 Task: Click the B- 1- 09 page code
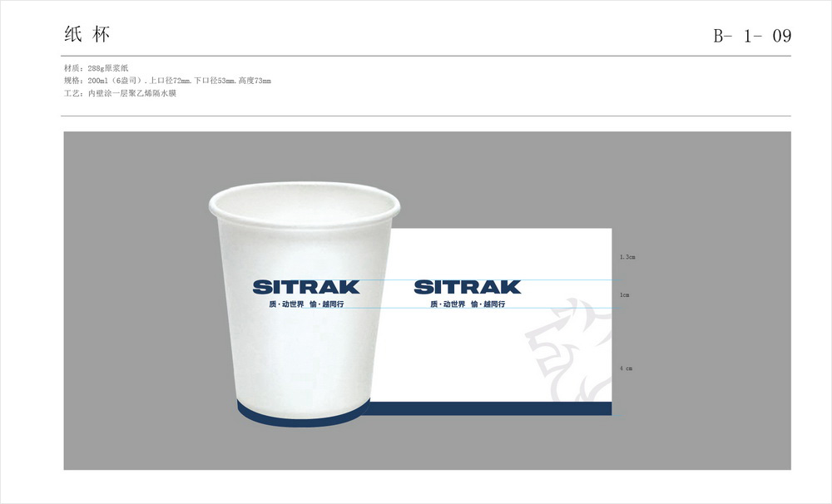click(751, 36)
